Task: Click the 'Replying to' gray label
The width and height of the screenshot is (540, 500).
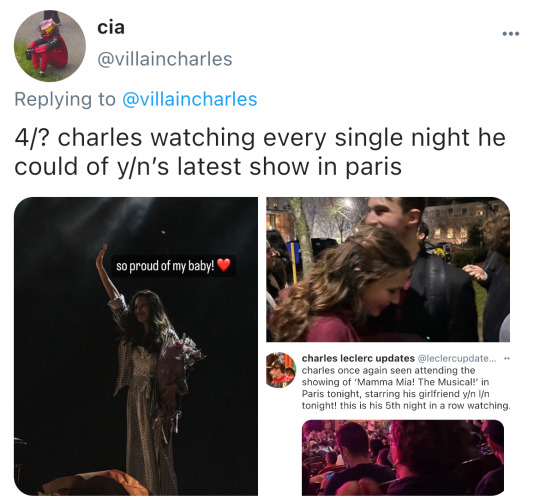Action: click(65, 99)
